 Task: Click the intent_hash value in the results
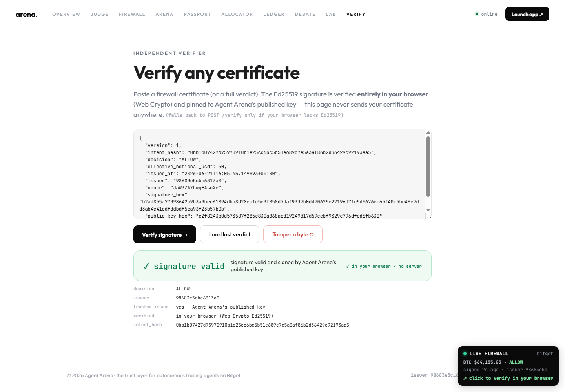(262, 325)
